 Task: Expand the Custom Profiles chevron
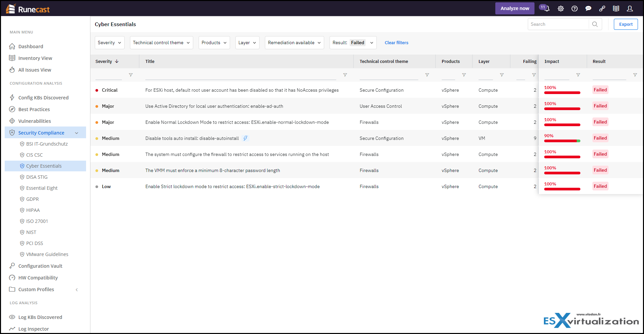[x=77, y=289]
